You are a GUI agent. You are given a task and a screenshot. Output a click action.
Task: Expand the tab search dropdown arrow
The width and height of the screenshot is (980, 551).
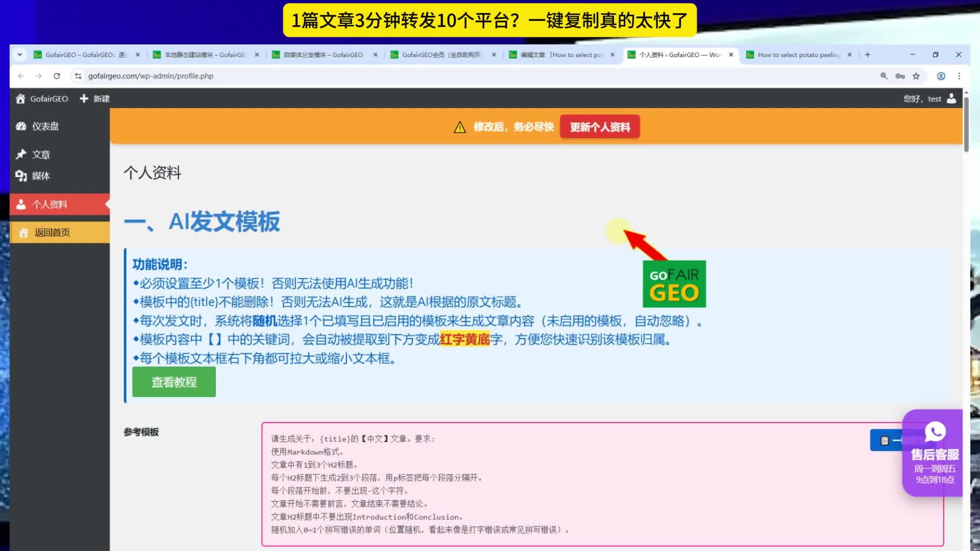click(19, 55)
